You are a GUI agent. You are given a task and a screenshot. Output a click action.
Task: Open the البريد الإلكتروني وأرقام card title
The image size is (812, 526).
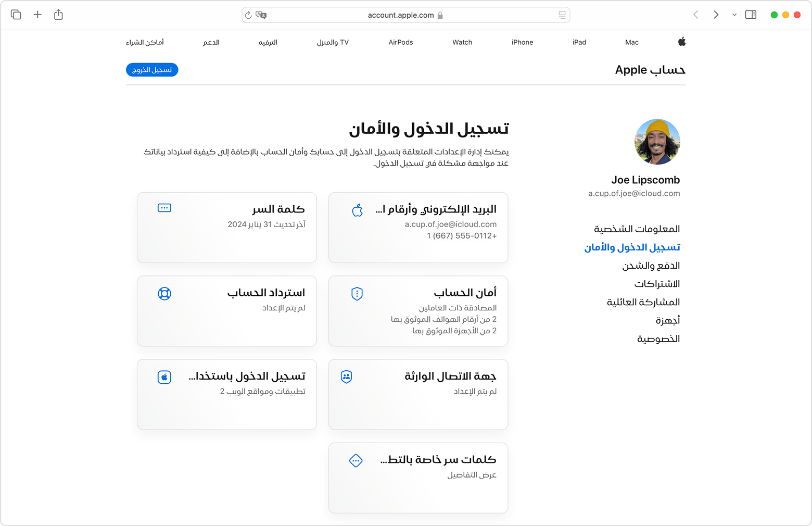436,209
